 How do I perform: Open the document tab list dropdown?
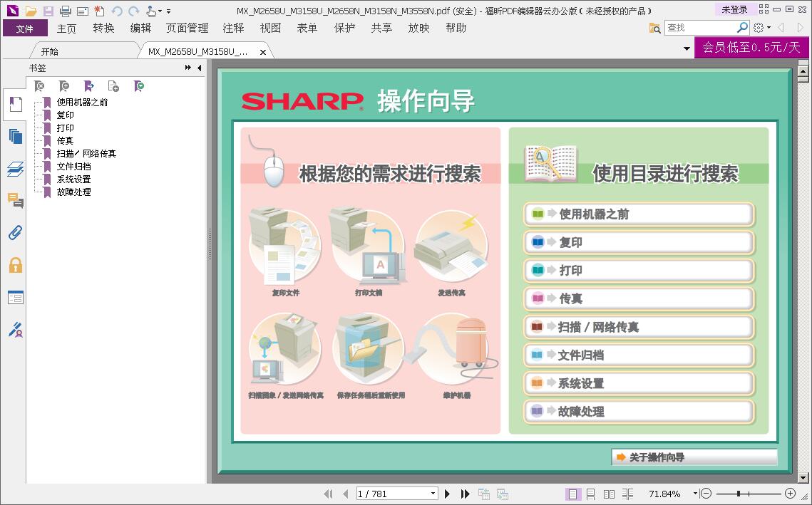[x=687, y=48]
